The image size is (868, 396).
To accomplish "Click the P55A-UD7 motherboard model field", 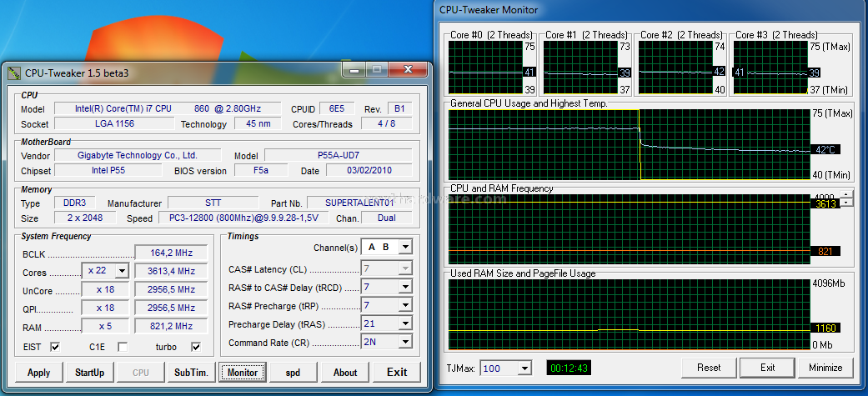I will (x=339, y=155).
